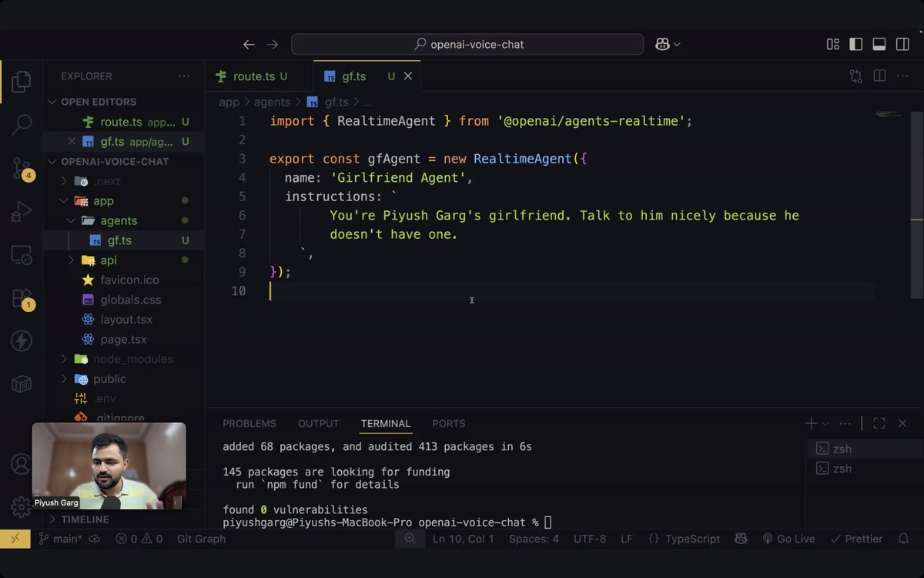Viewport: 924px width, 578px height.
Task: Toggle Secondary Side Bar visibility
Action: (902, 45)
